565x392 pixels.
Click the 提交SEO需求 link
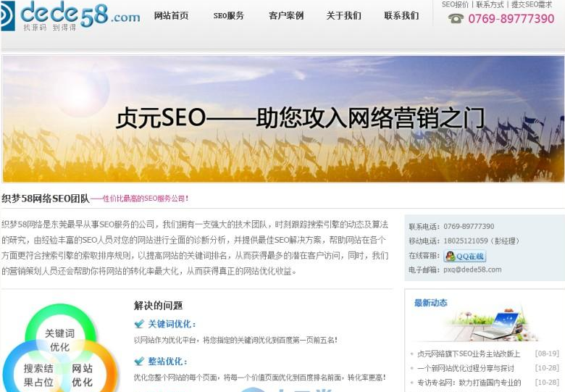532,4
